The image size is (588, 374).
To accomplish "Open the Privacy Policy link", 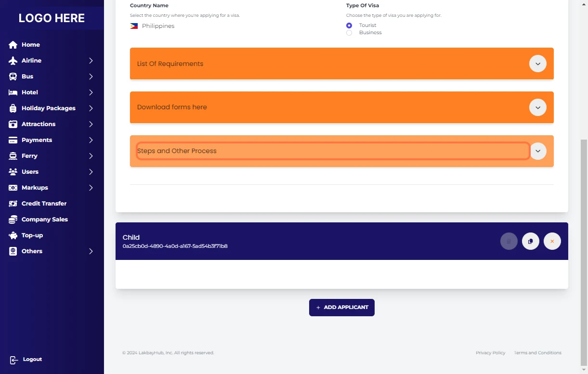I will (x=490, y=353).
